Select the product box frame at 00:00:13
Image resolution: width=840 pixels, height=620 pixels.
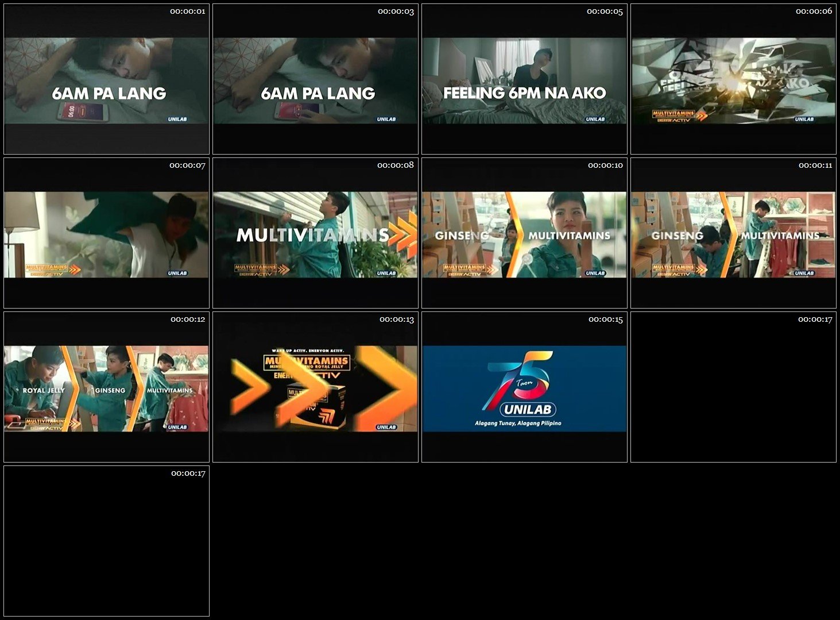pyautogui.click(x=315, y=387)
